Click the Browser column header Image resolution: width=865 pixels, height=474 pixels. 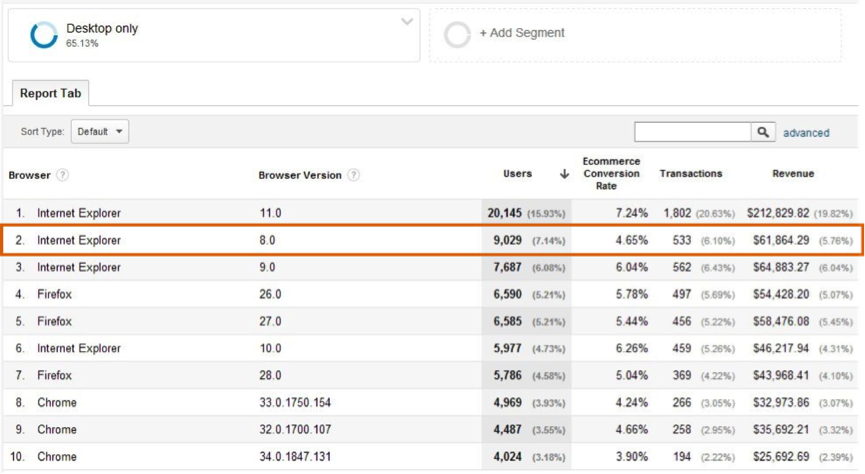pos(29,175)
